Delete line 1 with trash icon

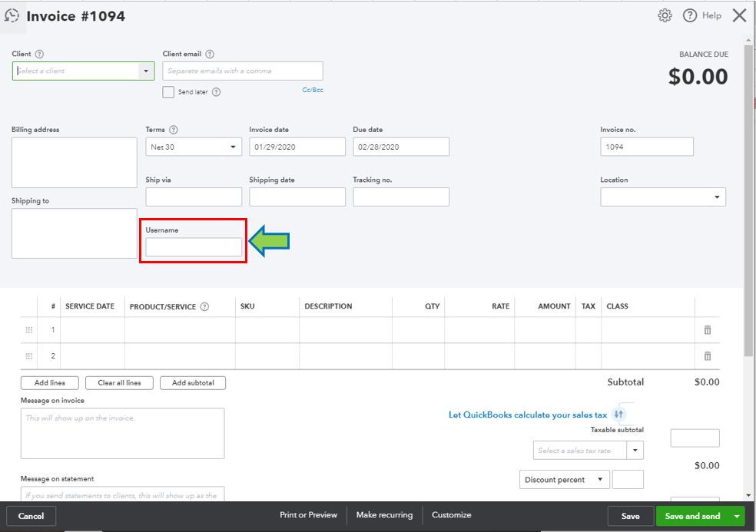pyautogui.click(x=708, y=330)
